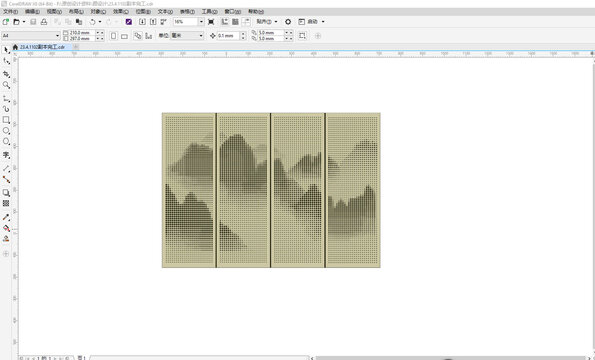Open the Options gear icon
The height and width of the screenshot is (360, 595).
coord(288,22)
